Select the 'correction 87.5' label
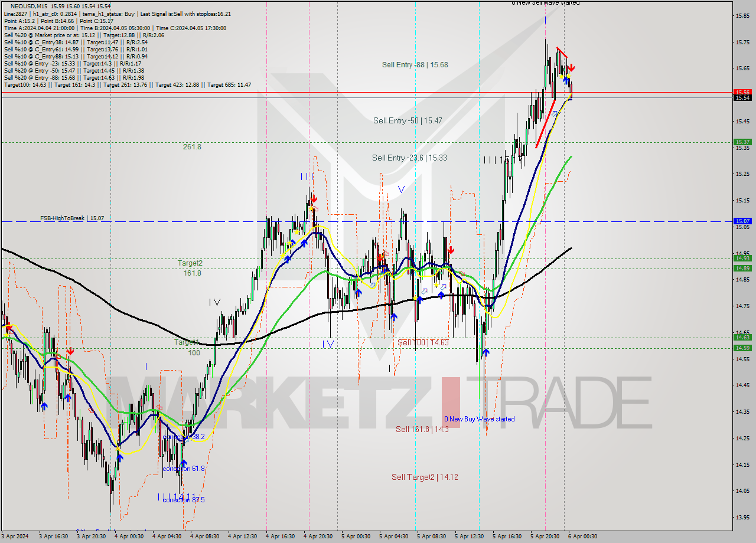This screenshot has width=756, height=543. point(184,500)
